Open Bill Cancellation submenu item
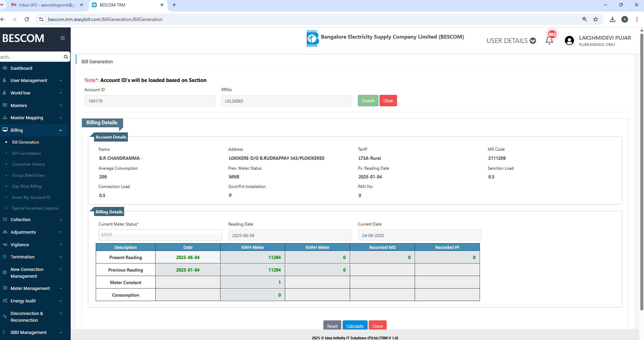644x340 pixels. [26, 153]
